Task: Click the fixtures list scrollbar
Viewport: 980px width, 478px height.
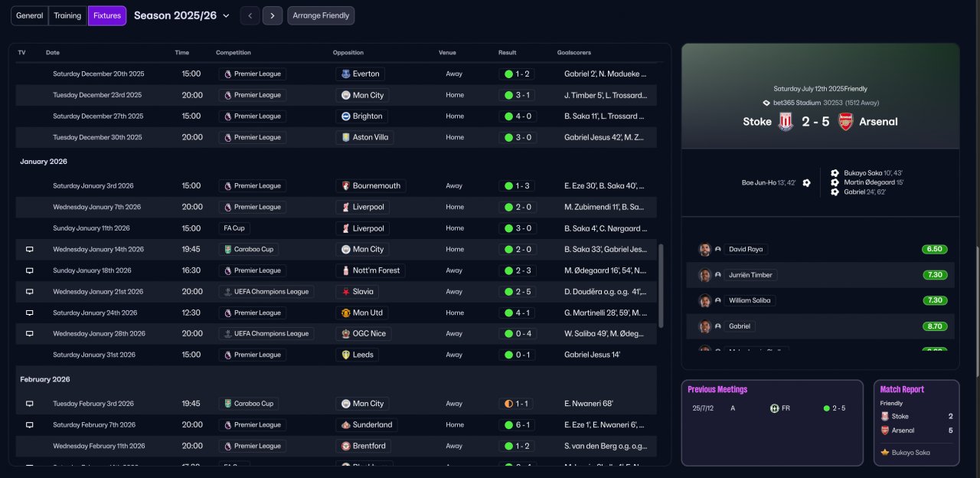Action: 661,286
